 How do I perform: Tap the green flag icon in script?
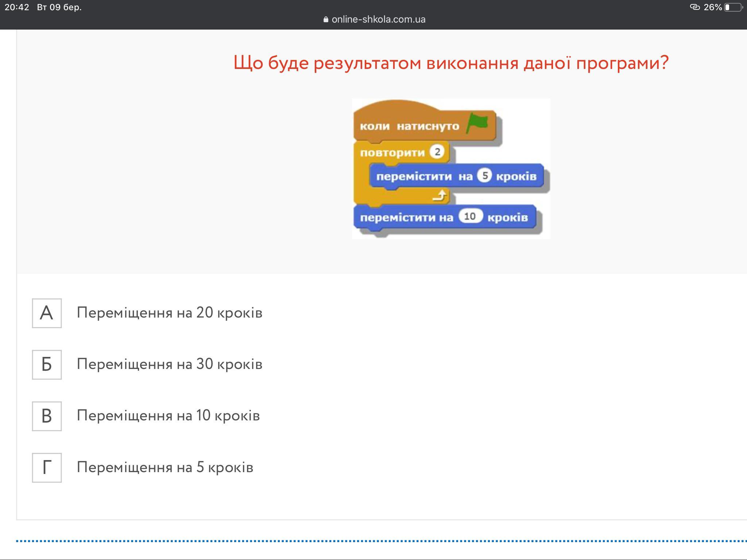(477, 123)
